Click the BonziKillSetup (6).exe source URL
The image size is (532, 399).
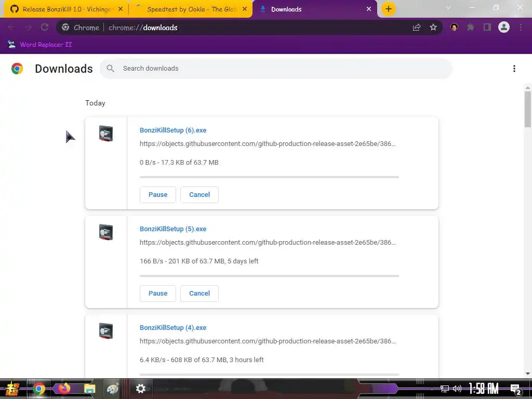pos(268,144)
